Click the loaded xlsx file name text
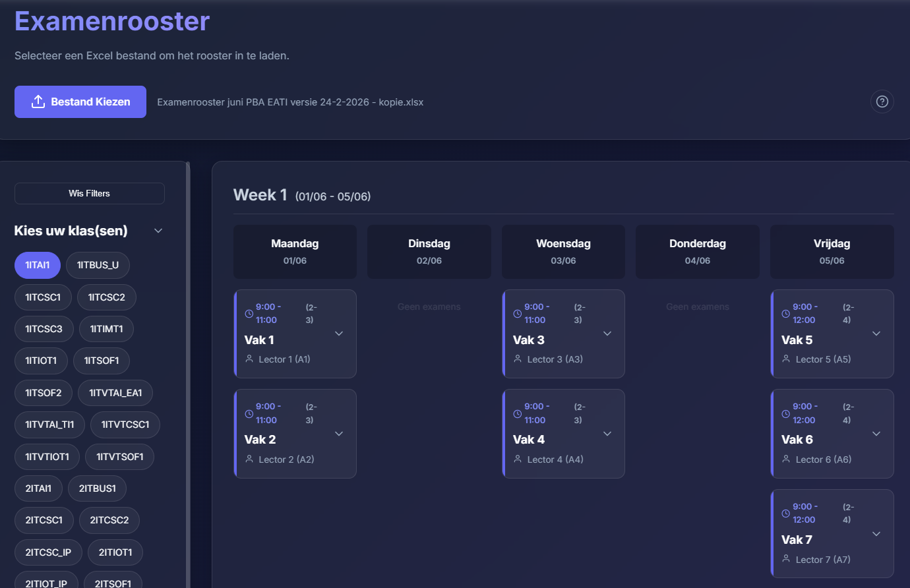The width and height of the screenshot is (910, 588). point(290,102)
